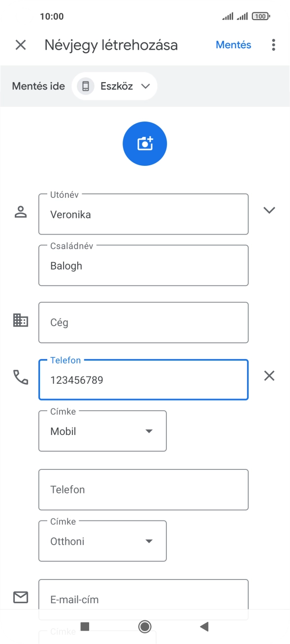This screenshot has height=644, width=290.
Task: Click the add contact photo camera icon
Action: 144,143
